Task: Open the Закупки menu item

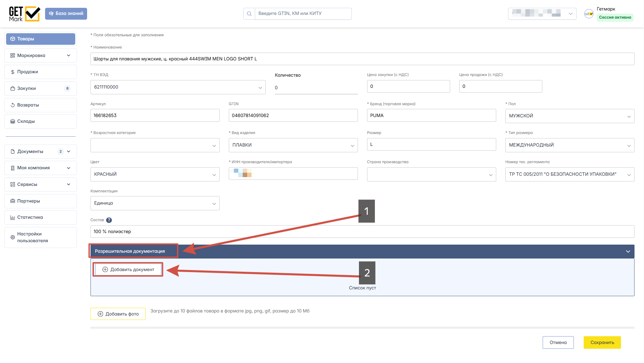Action: click(41, 89)
